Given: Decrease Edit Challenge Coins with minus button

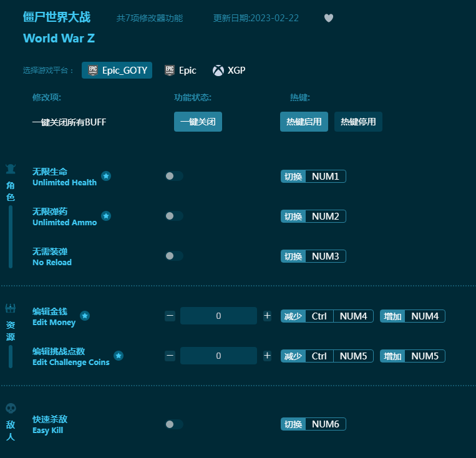Looking at the screenshot, I should [x=170, y=356].
